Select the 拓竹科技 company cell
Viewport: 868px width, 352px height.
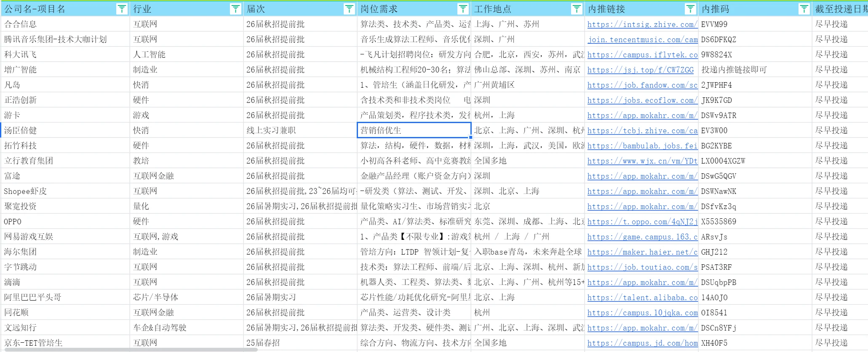click(65, 146)
